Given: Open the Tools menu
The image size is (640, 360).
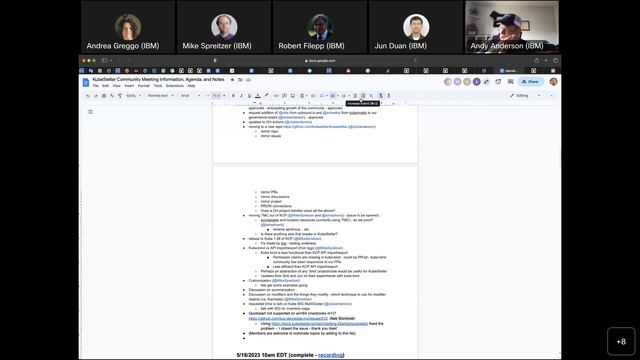Looking at the screenshot, I should 158,86.
